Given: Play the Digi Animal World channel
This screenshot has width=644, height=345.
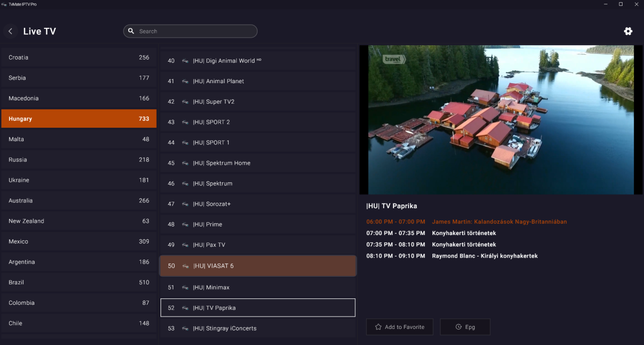Looking at the screenshot, I should [x=258, y=61].
